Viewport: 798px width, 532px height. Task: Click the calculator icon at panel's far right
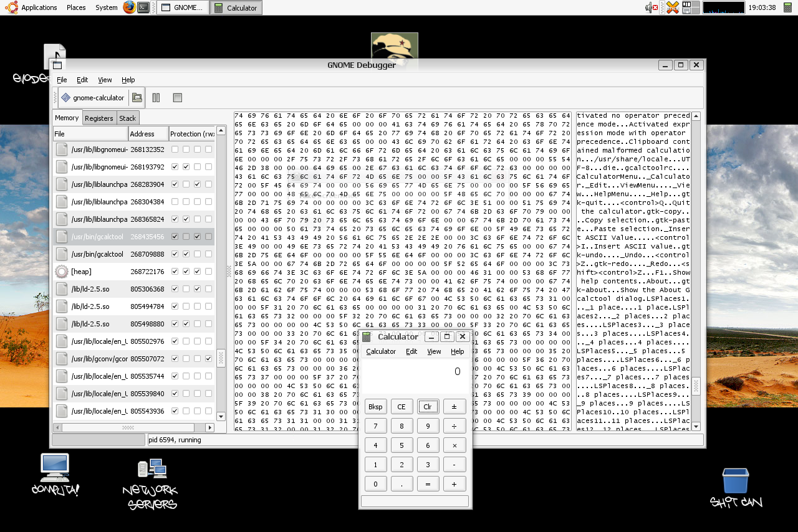click(x=787, y=7)
